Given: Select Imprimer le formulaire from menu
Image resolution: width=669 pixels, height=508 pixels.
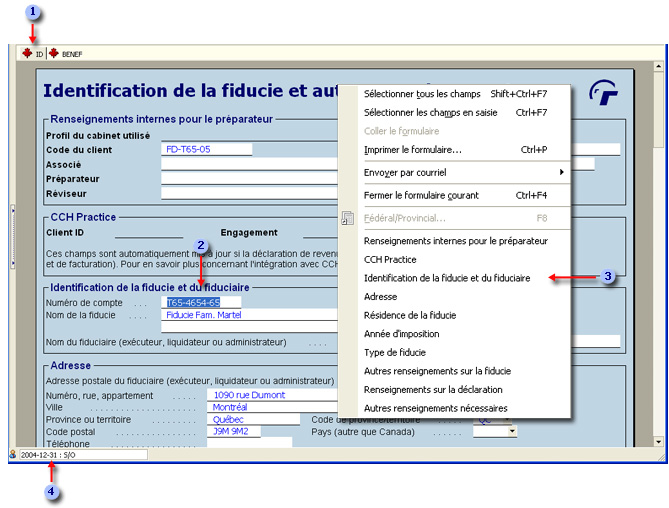Looking at the screenshot, I should click(455, 150).
